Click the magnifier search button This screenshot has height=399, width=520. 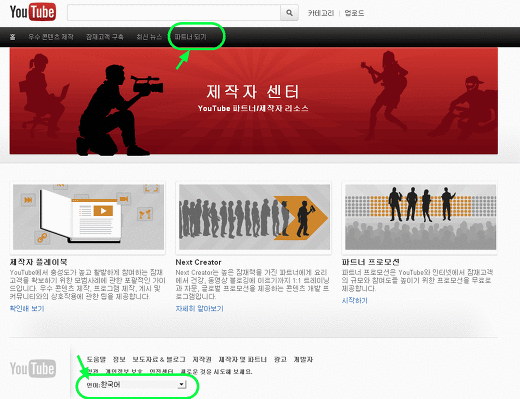(289, 13)
